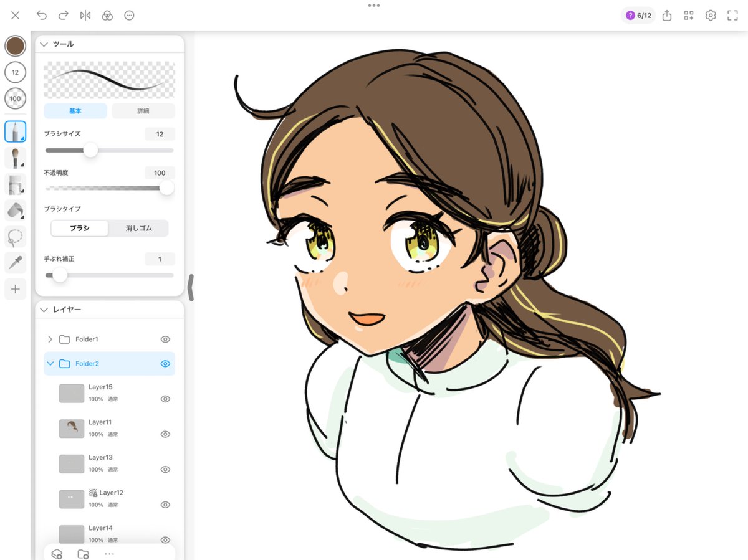Select Layer15 thumbnail

click(x=72, y=393)
